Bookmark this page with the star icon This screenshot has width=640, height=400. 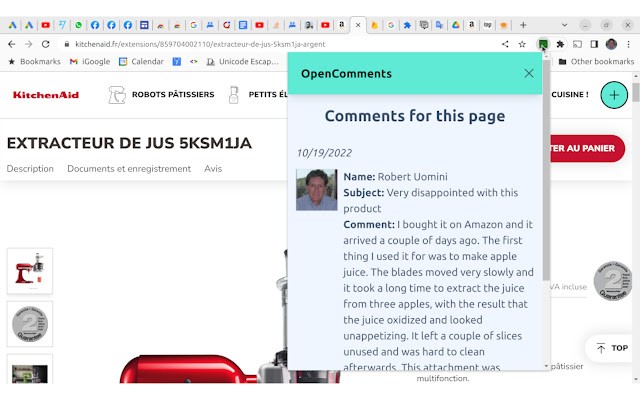(522, 44)
